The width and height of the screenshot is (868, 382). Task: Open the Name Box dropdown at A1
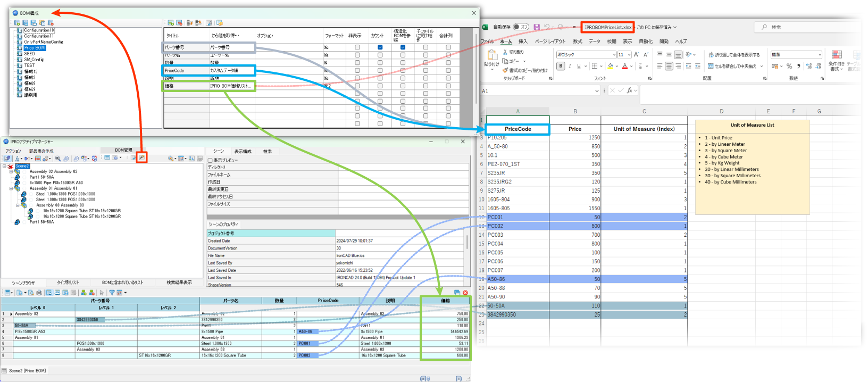coord(597,91)
